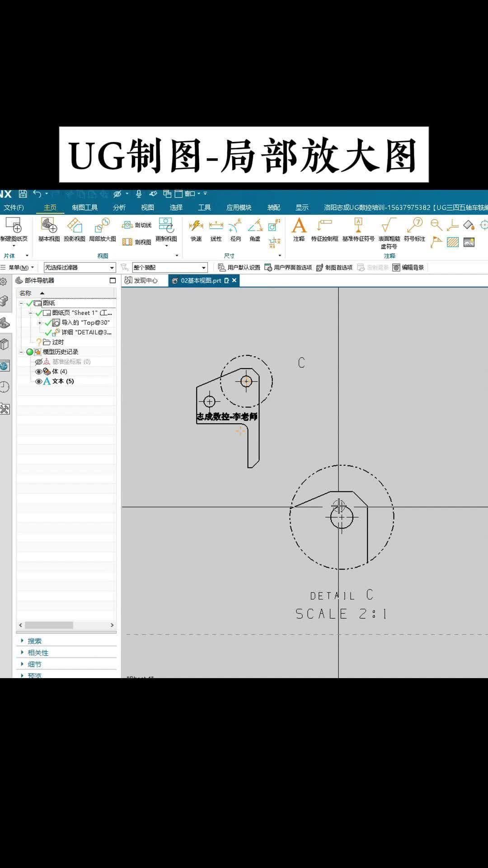Click right arrow of navigator horizontal scrollbar

[112, 625]
